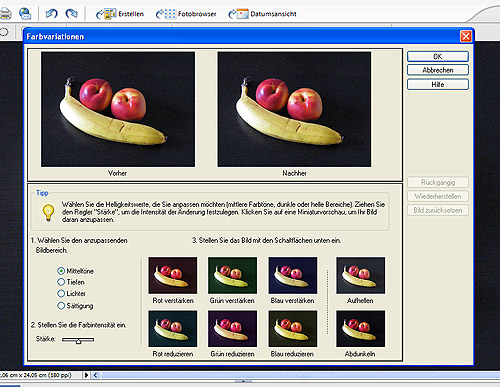
Task: Click the undo arrow in the toolbar
Action: click(x=51, y=14)
